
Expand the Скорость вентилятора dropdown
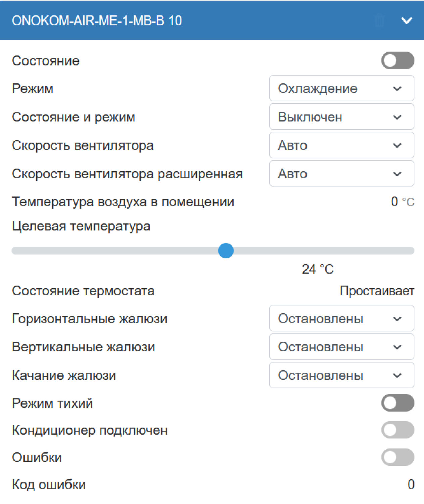[x=341, y=145]
